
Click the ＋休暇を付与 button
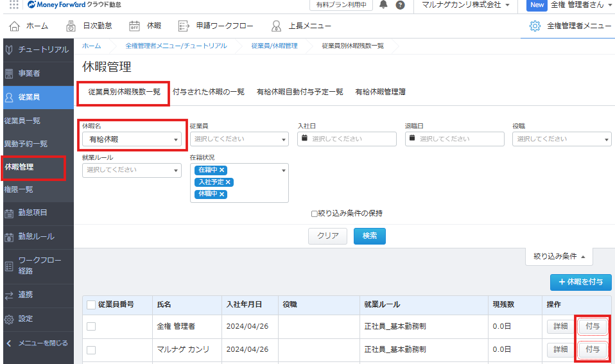pos(580,282)
